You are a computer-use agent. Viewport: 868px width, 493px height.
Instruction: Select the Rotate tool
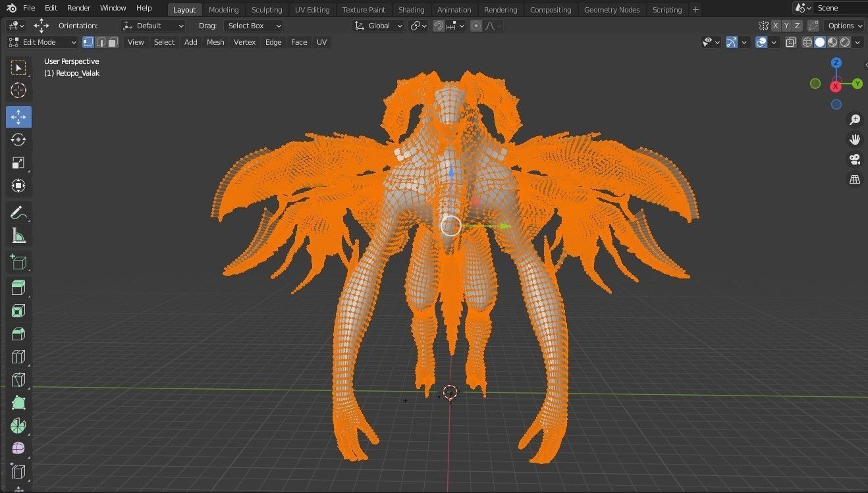point(18,140)
